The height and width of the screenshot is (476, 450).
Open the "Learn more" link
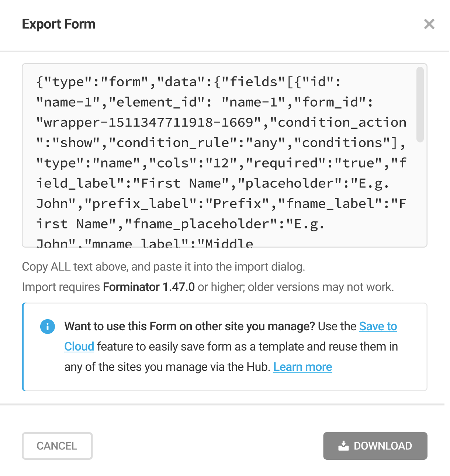point(302,367)
